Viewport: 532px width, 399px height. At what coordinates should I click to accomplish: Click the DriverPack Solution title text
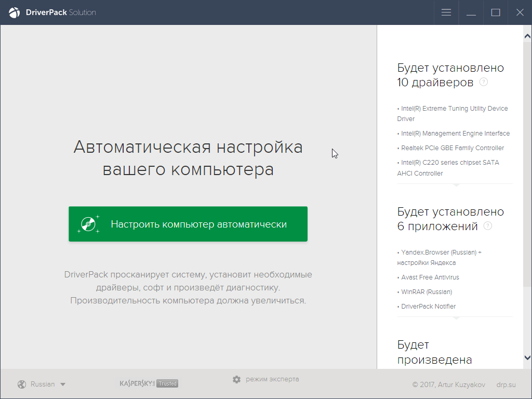point(61,12)
